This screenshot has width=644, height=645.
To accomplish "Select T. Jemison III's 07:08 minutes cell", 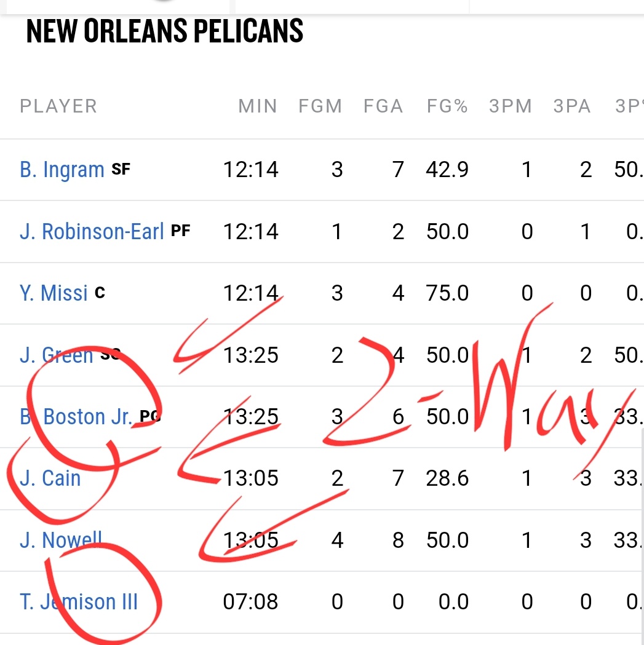I will click(x=250, y=602).
